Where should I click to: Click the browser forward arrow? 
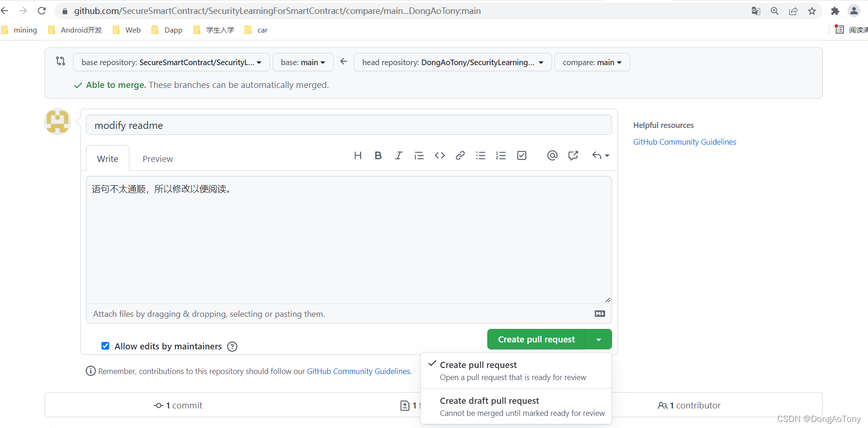click(23, 11)
